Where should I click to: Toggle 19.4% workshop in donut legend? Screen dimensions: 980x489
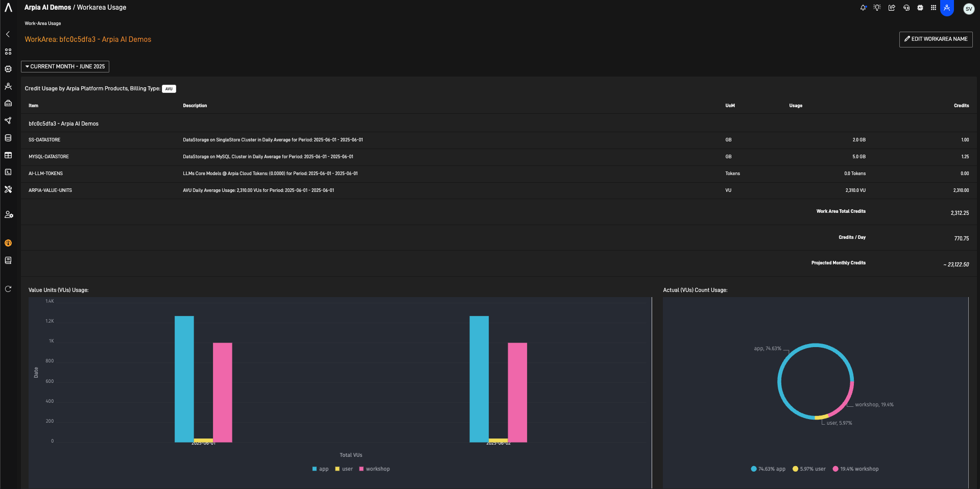click(855, 469)
